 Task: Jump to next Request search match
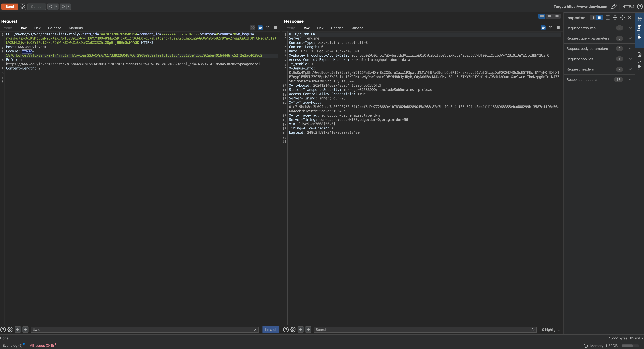coord(25,329)
